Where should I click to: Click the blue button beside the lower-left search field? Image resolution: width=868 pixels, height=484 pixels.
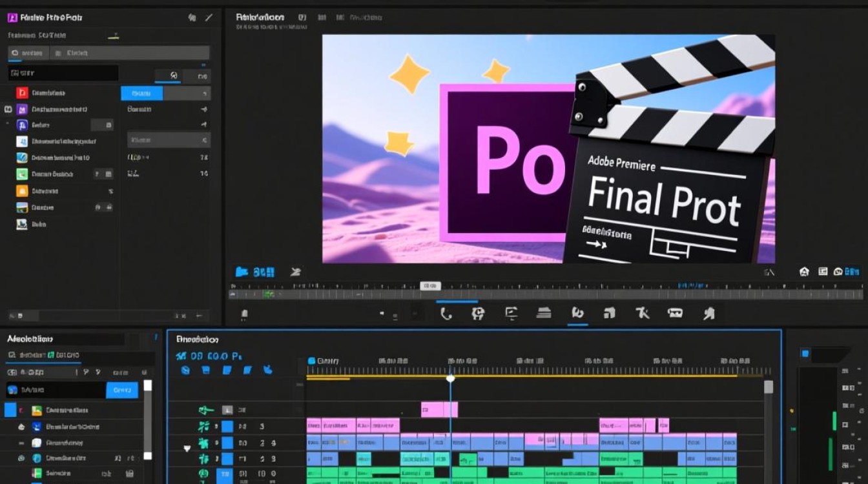pyautogui.click(x=122, y=390)
